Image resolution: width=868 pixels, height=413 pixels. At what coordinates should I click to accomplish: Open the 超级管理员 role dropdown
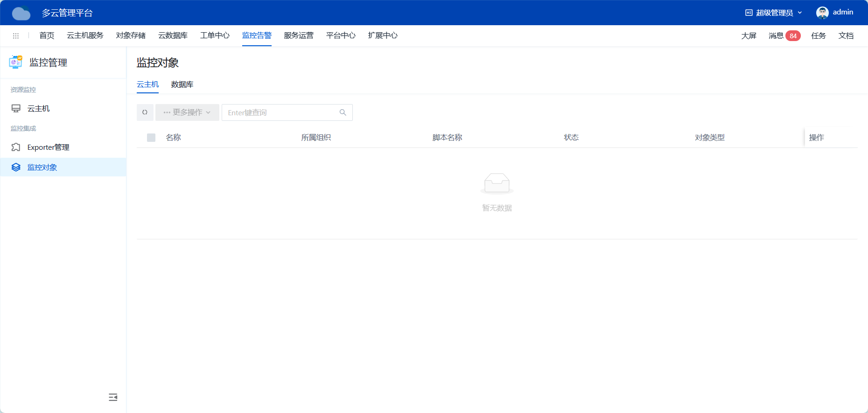[x=774, y=13]
